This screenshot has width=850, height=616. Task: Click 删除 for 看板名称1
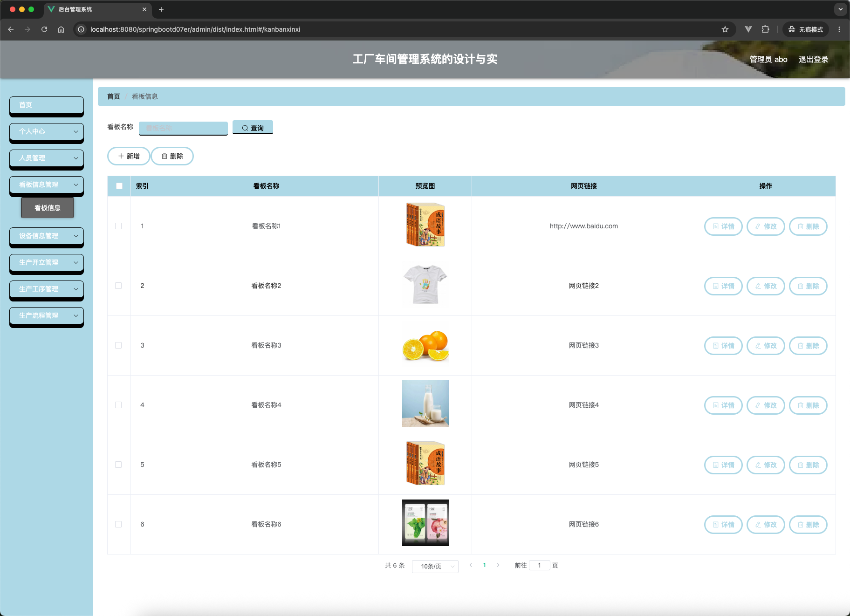(808, 226)
